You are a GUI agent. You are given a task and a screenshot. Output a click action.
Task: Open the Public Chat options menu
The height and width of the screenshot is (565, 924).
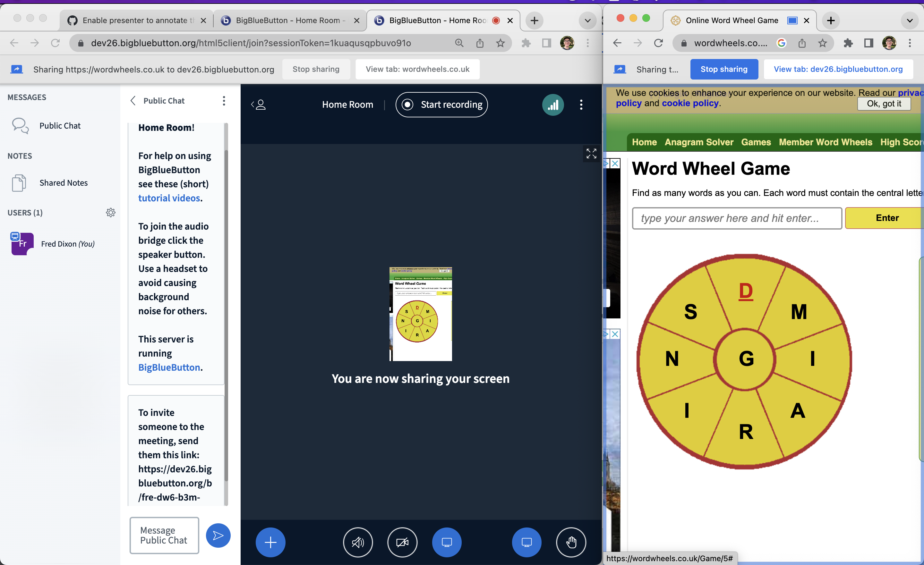point(224,100)
